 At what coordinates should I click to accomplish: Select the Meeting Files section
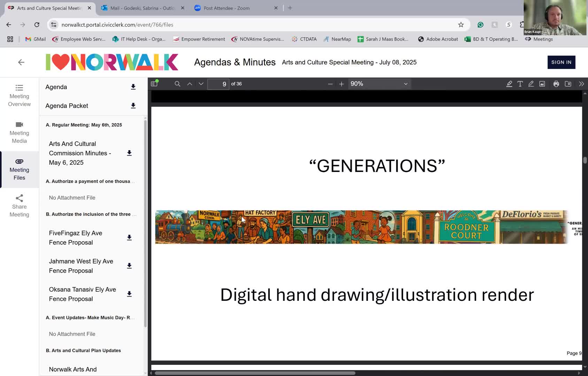19,170
